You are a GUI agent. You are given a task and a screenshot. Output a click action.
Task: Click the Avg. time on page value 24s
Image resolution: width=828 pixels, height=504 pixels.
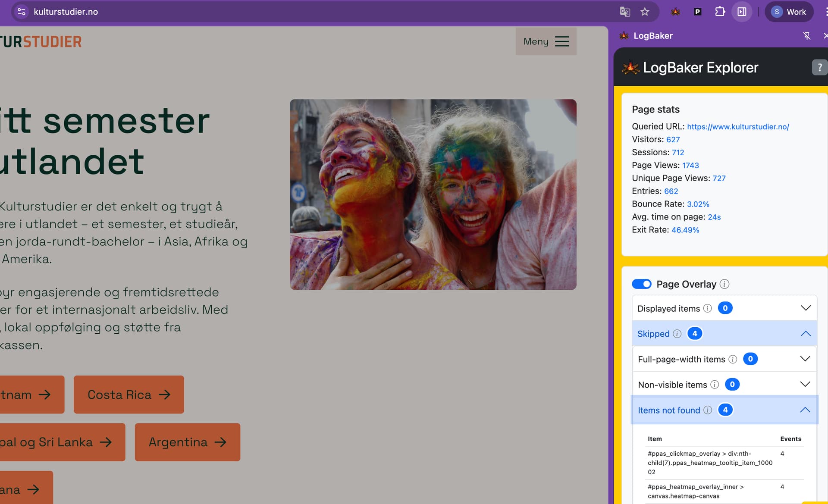pyautogui.click(x=714, y=217)
